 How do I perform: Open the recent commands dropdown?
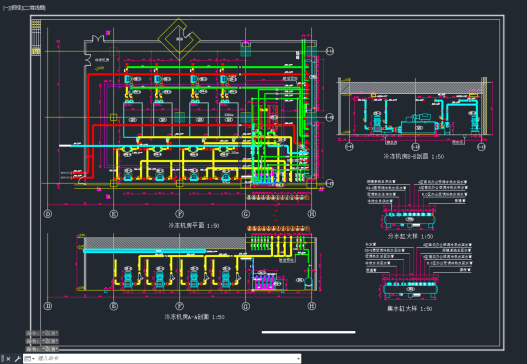pyautogui.click(x=30, y=359)
